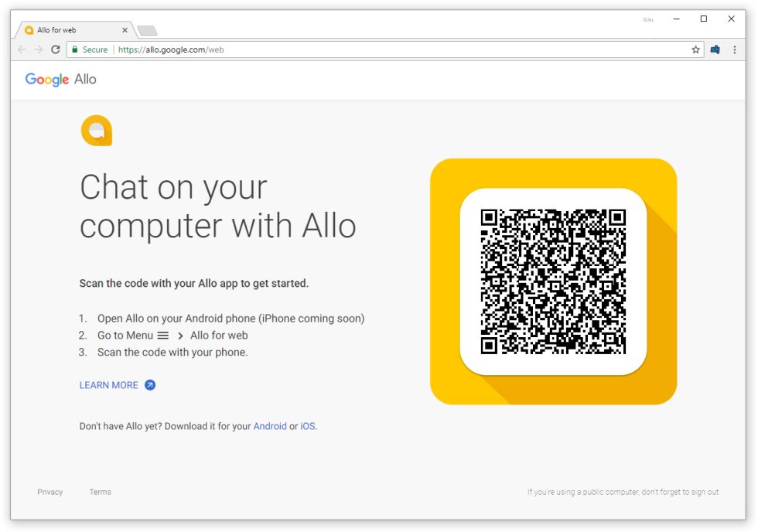Image resolution: width=758 pixels, height=532 pixels.
Task: Close the Allo for web tab
Action: (125, 30)
